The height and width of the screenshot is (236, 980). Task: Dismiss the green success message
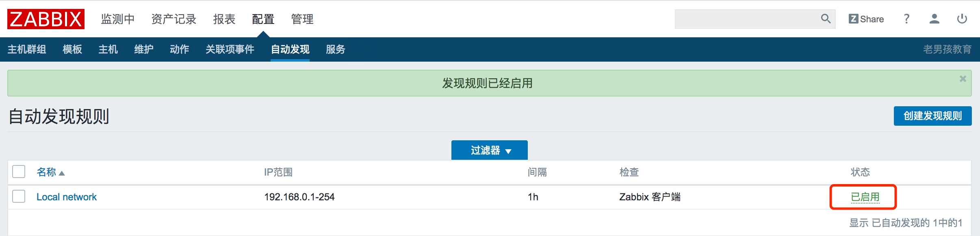tap(963, 79)
